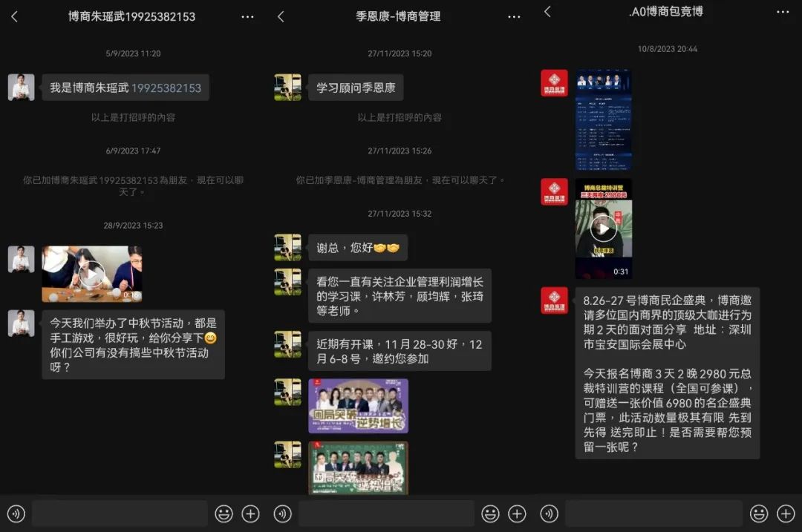Screen dimensions: 802x532
Task: Switch to voice message mode in 朱瑶武 chat
Action: (16, 513)
